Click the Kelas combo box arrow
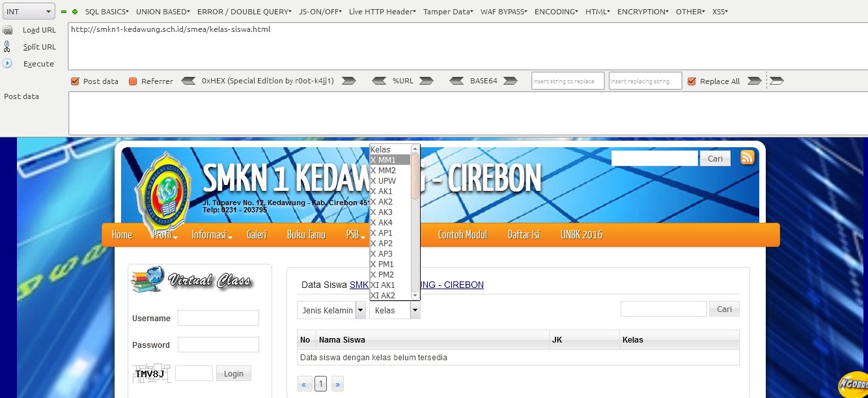This screenshot has height=398, width=868. coord(415,310)
